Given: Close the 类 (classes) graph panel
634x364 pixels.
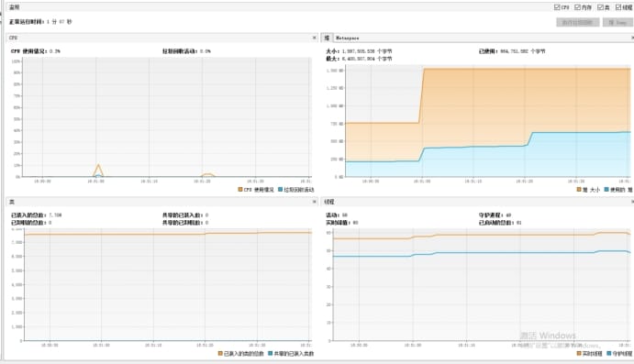Looking at the screenshot, I should 315,202.
